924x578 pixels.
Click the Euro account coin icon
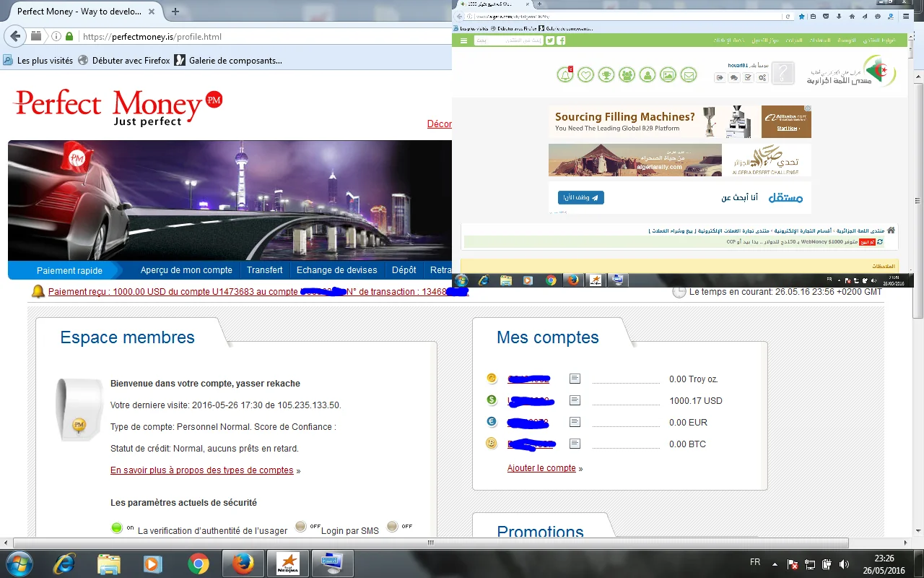coord(492,422)
